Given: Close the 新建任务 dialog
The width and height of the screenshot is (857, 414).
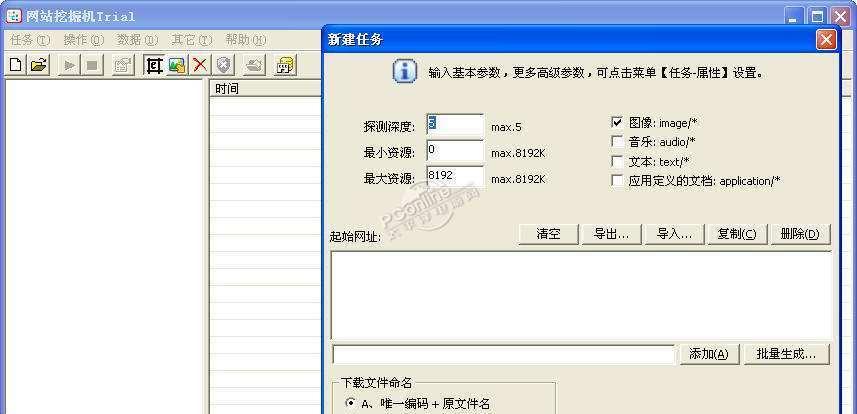Looking at the screenshot, I should click(825, 40).
